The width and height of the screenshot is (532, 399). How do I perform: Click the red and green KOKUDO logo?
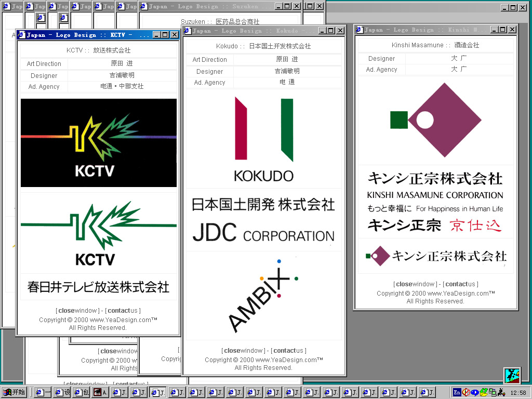[264, 139]
